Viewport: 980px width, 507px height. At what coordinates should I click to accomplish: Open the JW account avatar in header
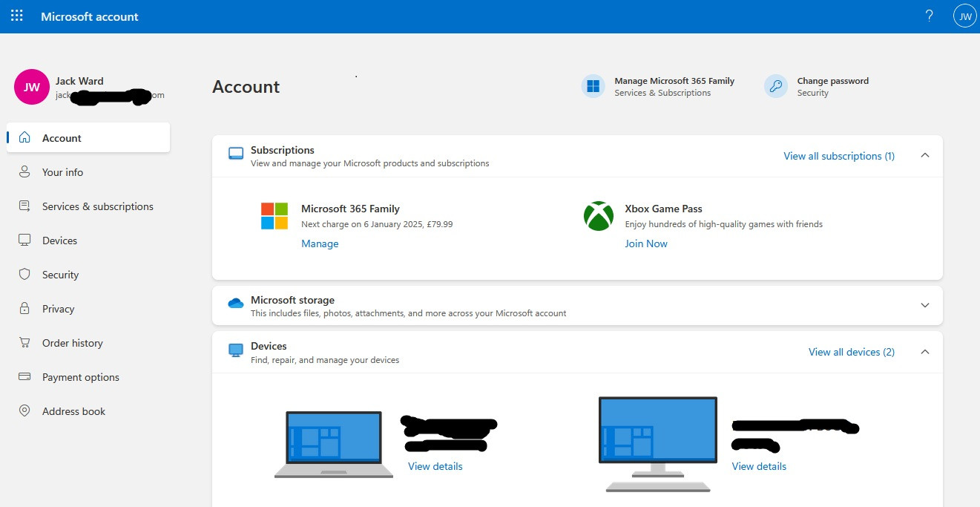964,16
